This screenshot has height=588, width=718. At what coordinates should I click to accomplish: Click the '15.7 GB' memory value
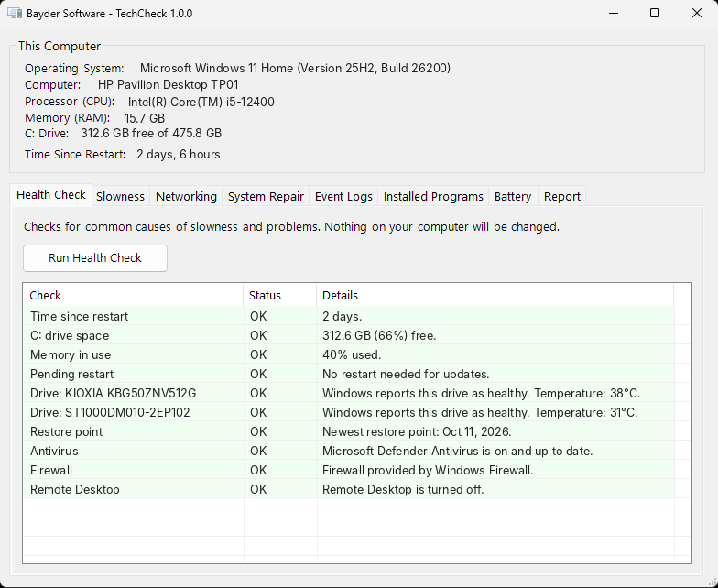(x=145, y=118)
